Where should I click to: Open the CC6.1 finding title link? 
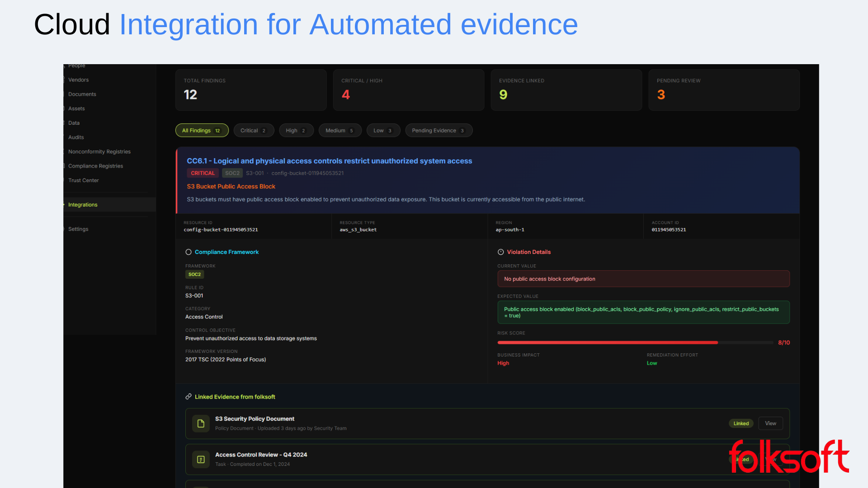click(x=329, y=161)
